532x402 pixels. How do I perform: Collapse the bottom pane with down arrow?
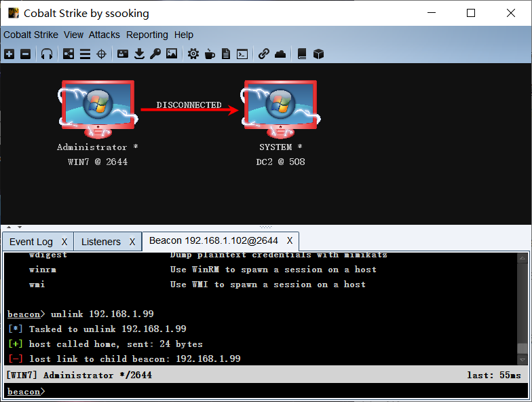point(20,227)
